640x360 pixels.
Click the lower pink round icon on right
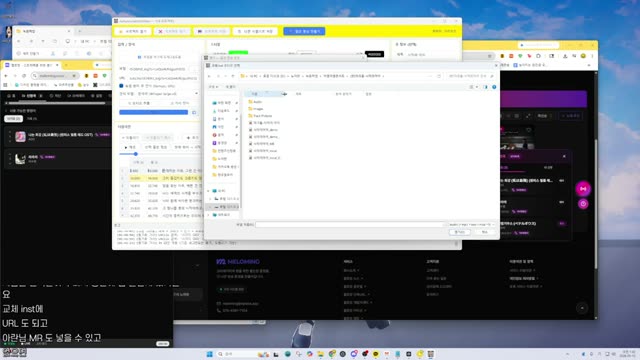pos(583,204)
